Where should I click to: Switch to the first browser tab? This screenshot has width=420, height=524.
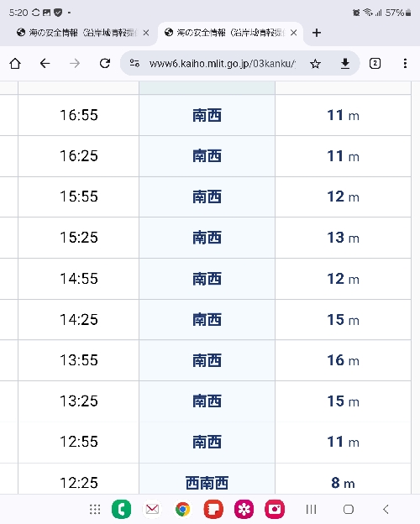point(79,33)
